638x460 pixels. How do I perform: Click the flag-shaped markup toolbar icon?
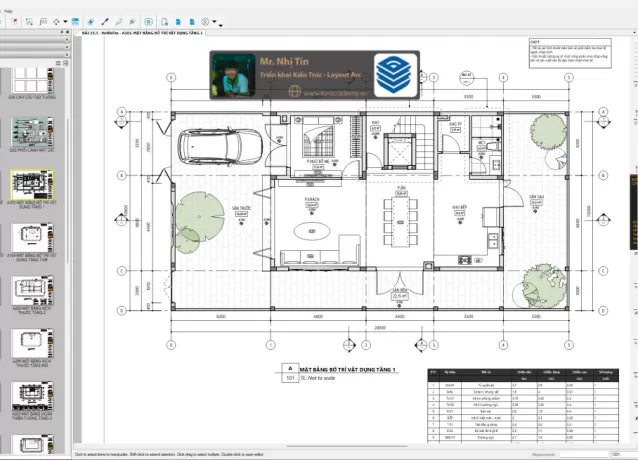43,22
